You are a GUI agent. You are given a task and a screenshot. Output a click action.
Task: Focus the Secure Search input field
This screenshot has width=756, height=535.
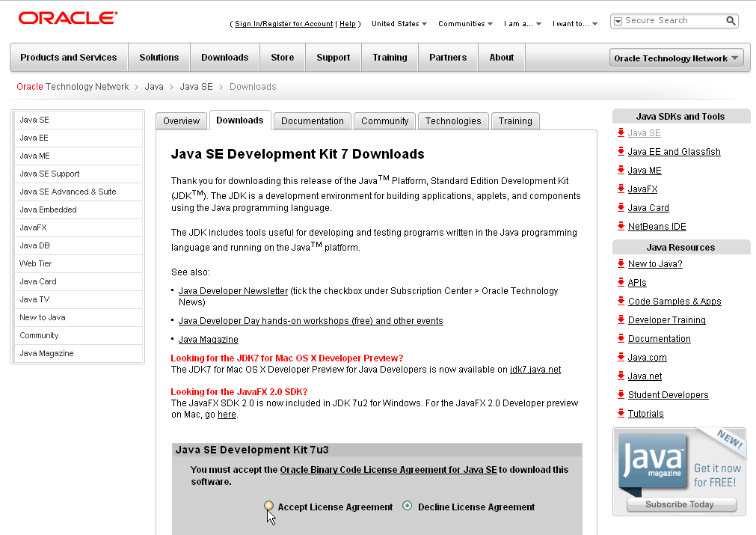tap(674, 21)
